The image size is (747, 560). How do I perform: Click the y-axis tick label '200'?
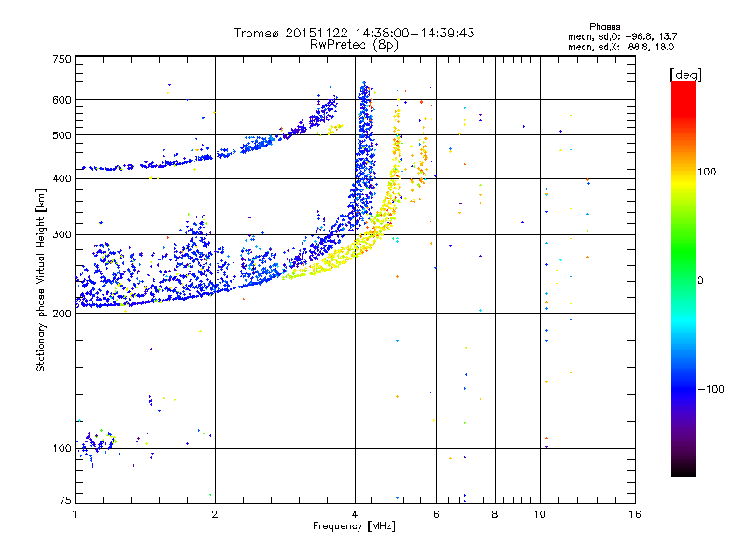click(62, 314)
